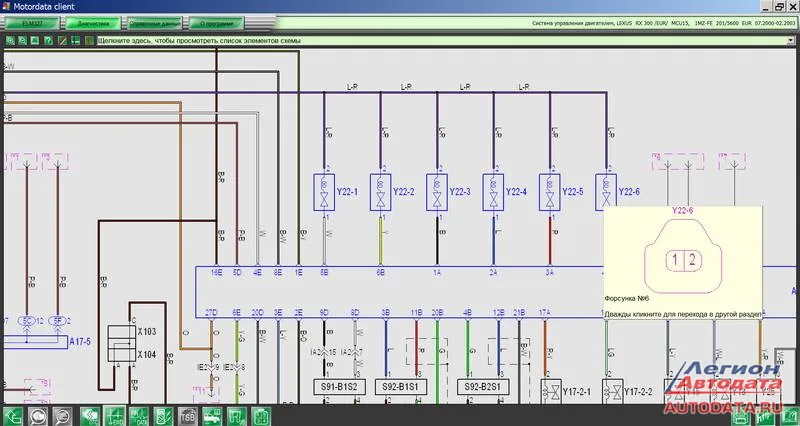Click the second magnifier icon in bottom bar
Viewport: 800px width, 426px height.
pyautogui.click(x=63, y=416)
